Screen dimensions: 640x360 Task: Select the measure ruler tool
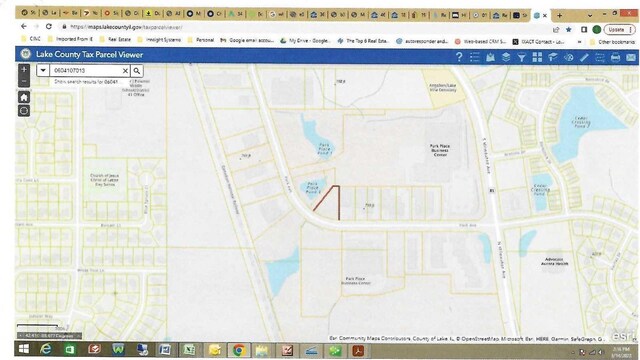pyautogui.click(x=584, y=57)
